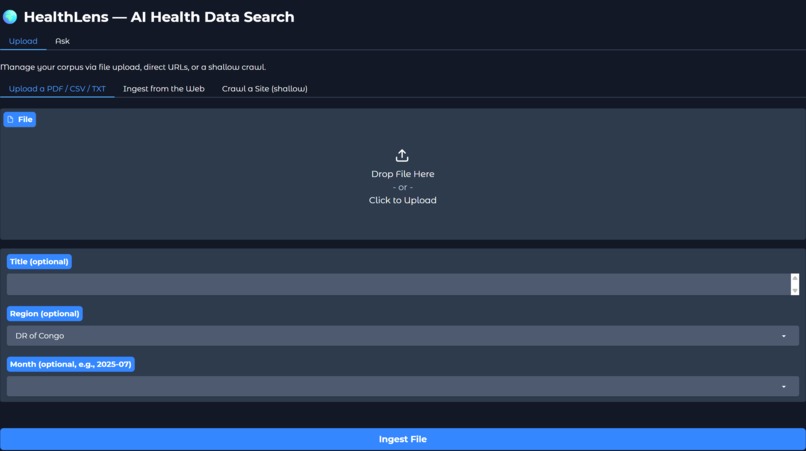
Task: Click the Region (optional) label
Action: coord(45,314)
